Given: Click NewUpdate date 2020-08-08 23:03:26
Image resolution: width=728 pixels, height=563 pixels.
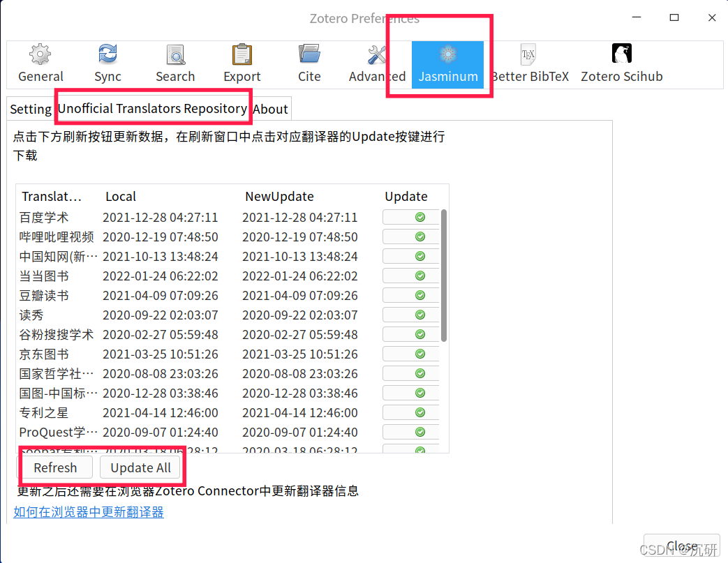Looking at the screenshot, I should [300, 373].
